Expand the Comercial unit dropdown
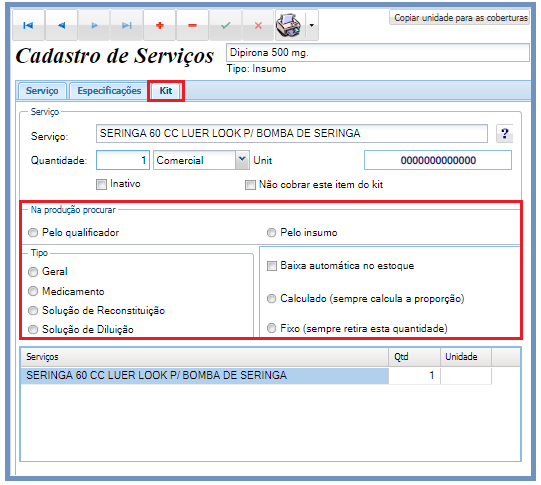Viewport: 541px width, 485px height. [242, 160]
